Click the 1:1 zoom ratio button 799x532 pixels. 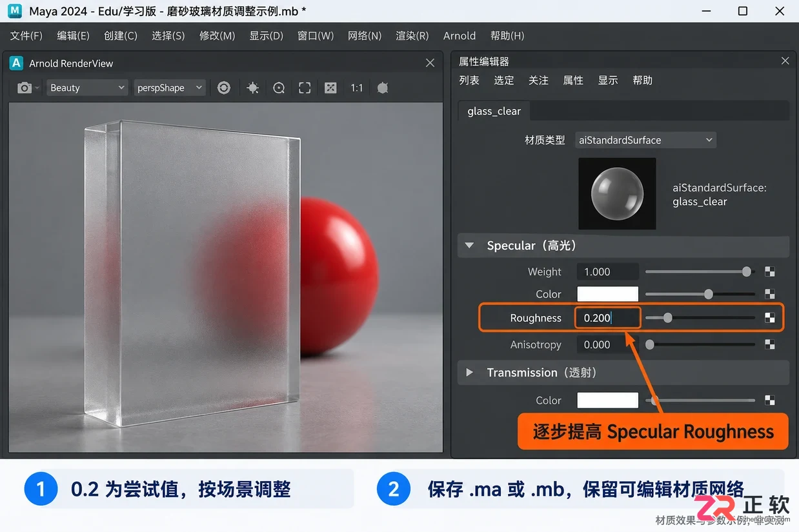click(357, 88)
